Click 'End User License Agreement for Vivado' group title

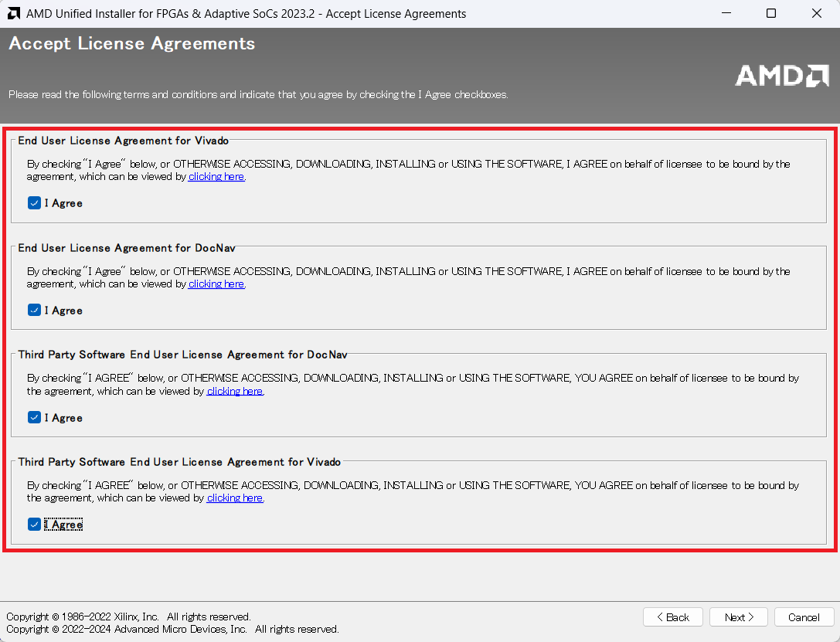tap(123, 141)
